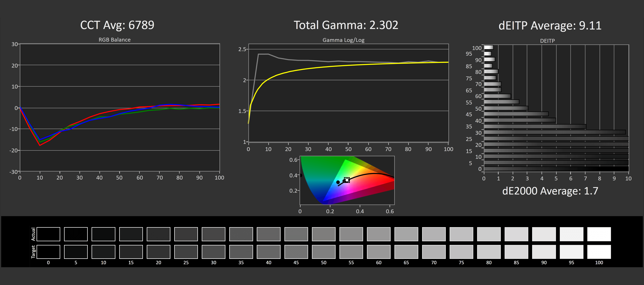Screen dimensions: 644x285
Task: Click the Gamma Log/Log chart title
Action: click(343, 40)
